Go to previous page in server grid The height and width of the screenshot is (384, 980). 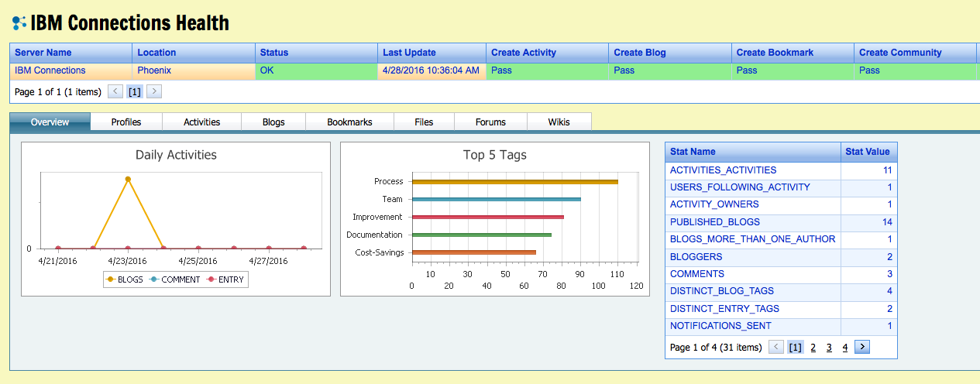(115, 91)
